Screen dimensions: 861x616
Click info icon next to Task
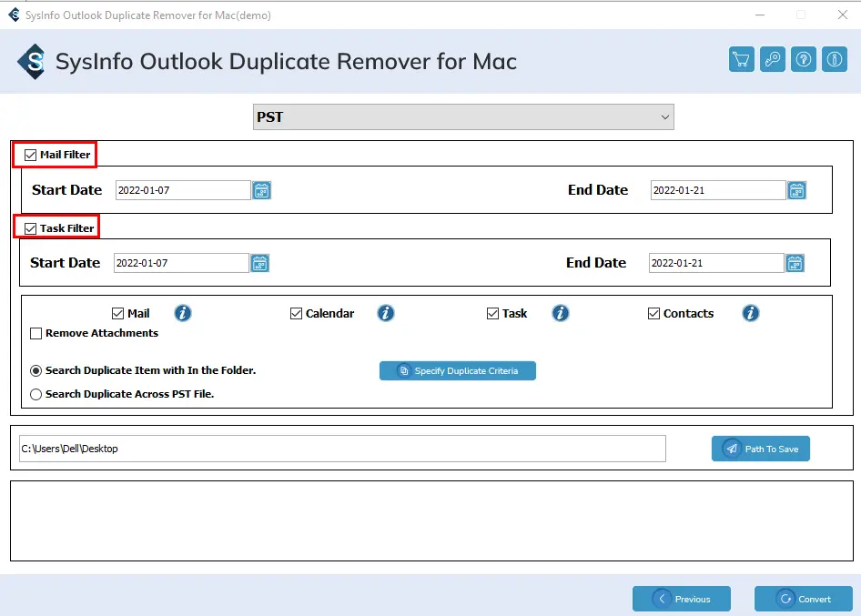(560, 314)
